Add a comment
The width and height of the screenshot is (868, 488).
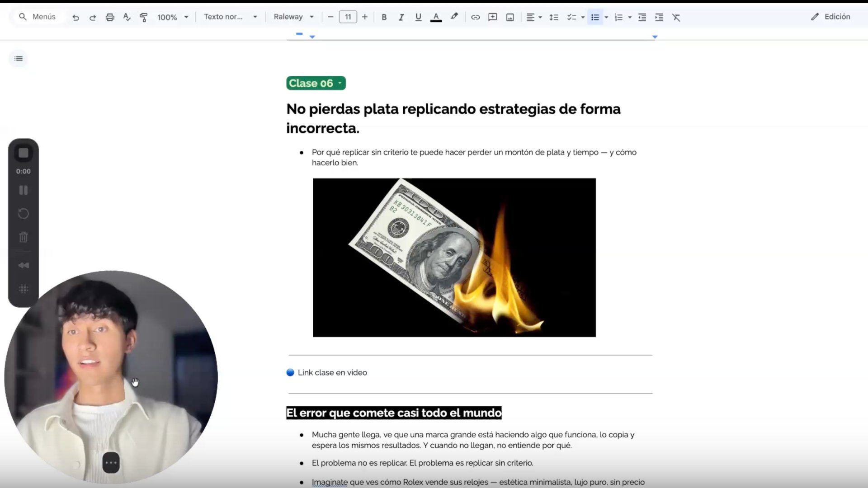[493, 17]
